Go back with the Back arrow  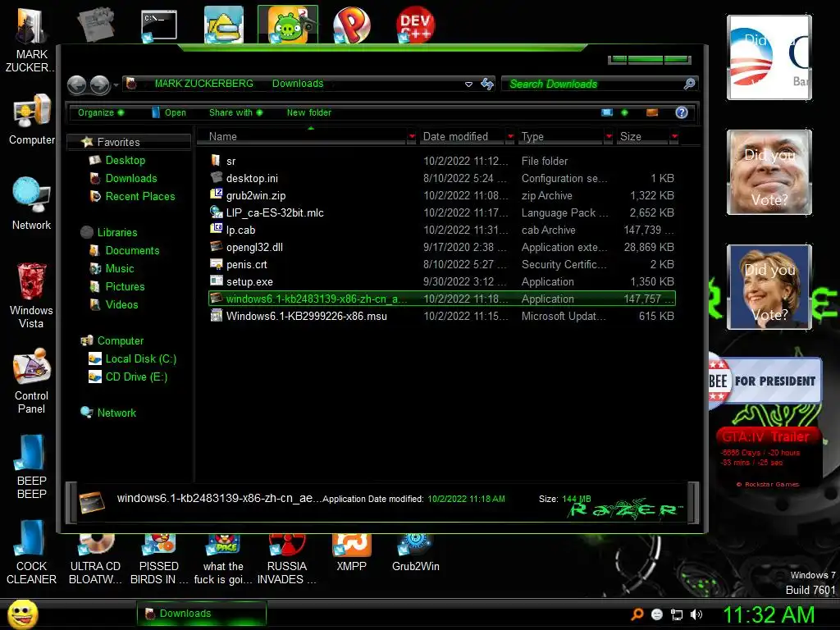point(77,84)
